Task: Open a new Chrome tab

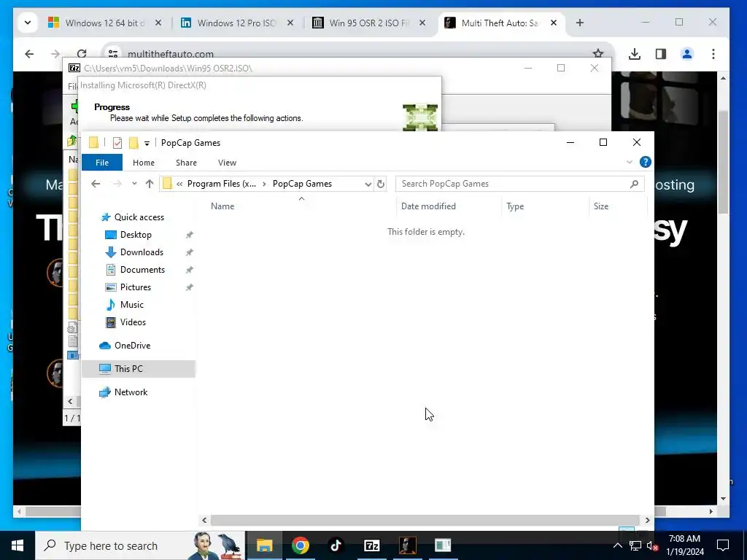Action: 580,23
